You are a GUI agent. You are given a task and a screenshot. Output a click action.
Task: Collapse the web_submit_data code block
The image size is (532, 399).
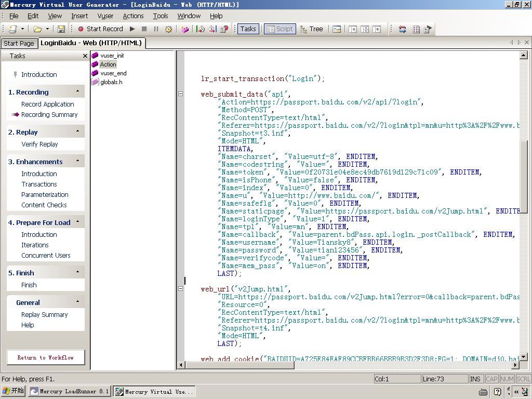click(180, 94)
